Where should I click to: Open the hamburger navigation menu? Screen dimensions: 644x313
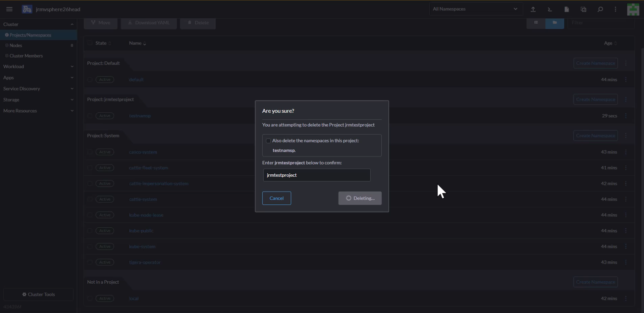pos(9,9)
